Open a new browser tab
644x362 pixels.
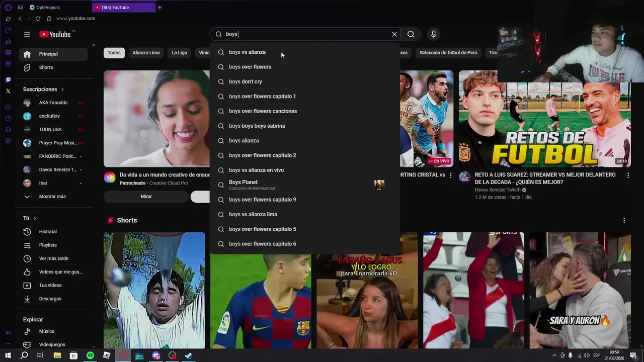159,8
